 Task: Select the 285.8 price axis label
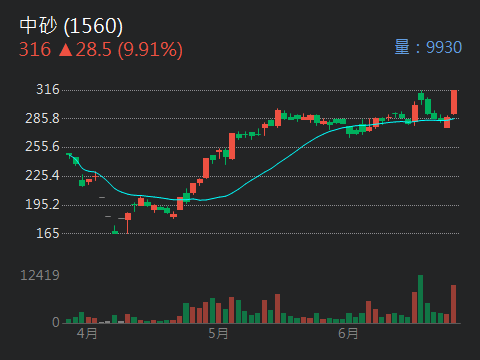click(x=42, y=118)
